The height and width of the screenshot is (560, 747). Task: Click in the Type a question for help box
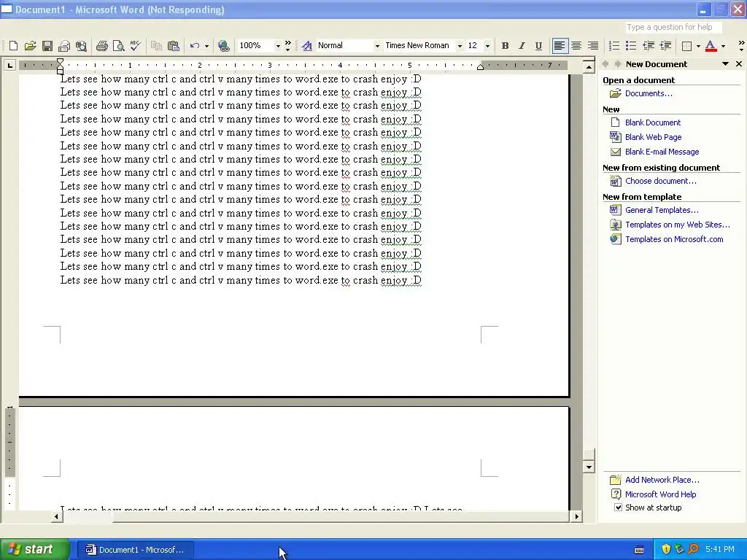tap(673, 27)
